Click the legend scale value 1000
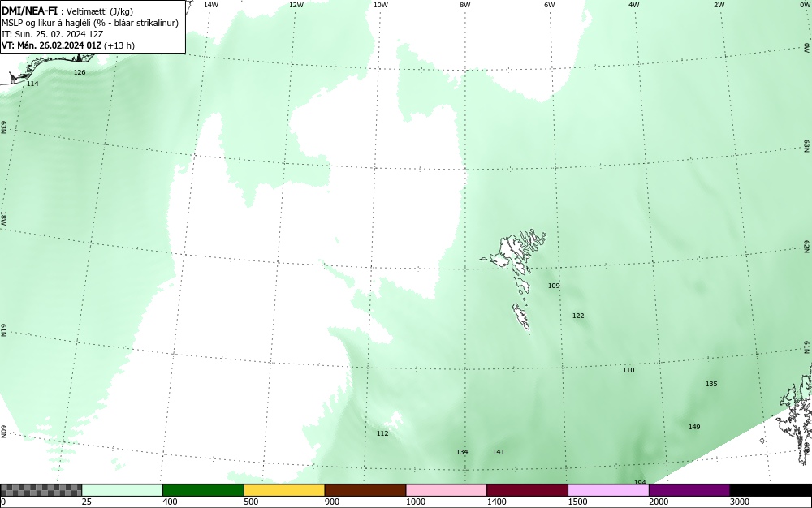Screen dimensions: 812x508 tap(415, 502)
